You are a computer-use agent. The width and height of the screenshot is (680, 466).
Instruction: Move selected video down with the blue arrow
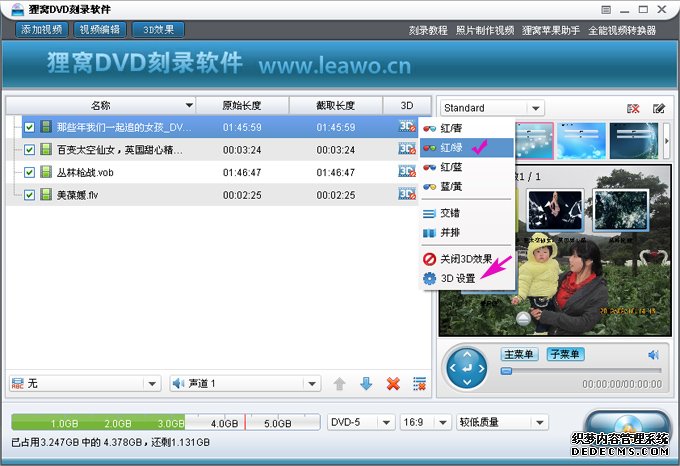pos(366,384)
